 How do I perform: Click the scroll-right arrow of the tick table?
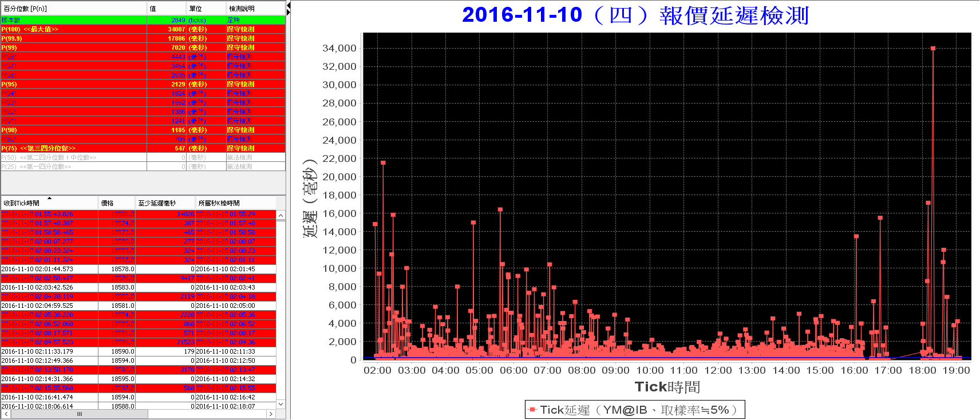pyautogui.click(x=271, y=414)
